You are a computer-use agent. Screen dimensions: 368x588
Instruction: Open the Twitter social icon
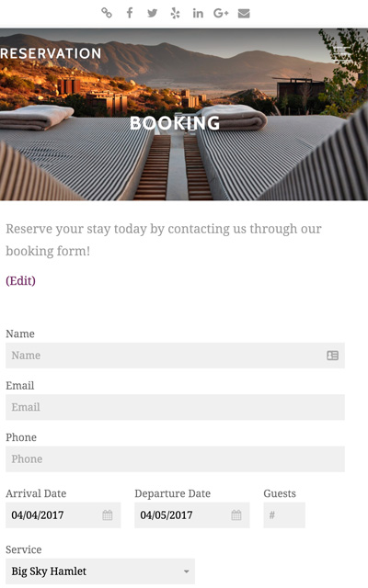click(x=152, y=14)
